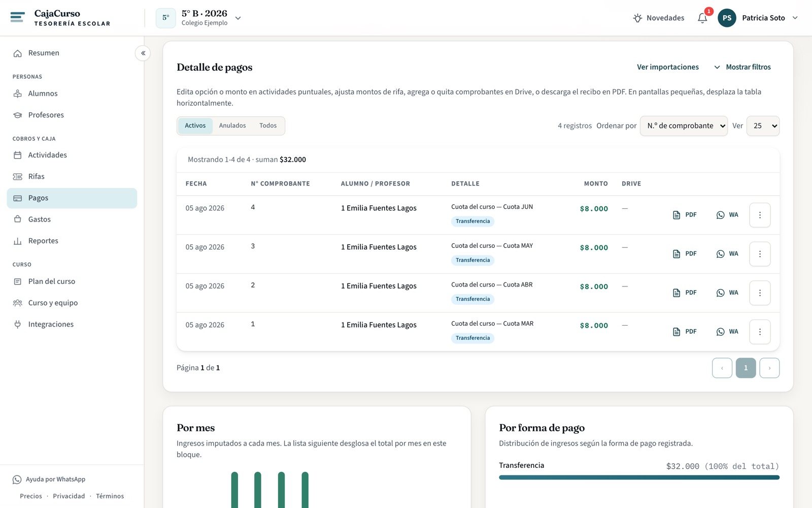Click the Resumen home icon
This screenshot has width=812, height=508.
pyautogui.click(x=18, y=53)
